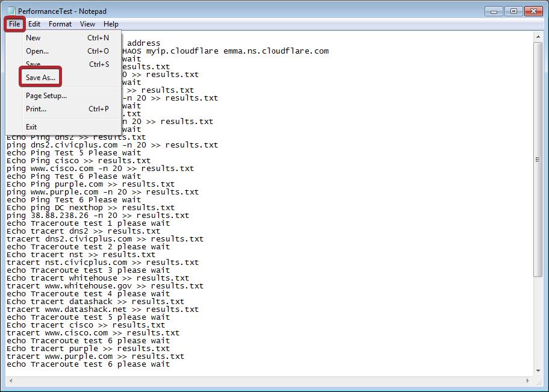Click line 'echo Traceroute test 4 please wait'
The width and height of the screenshot is (549, 392).
(88, 294)
